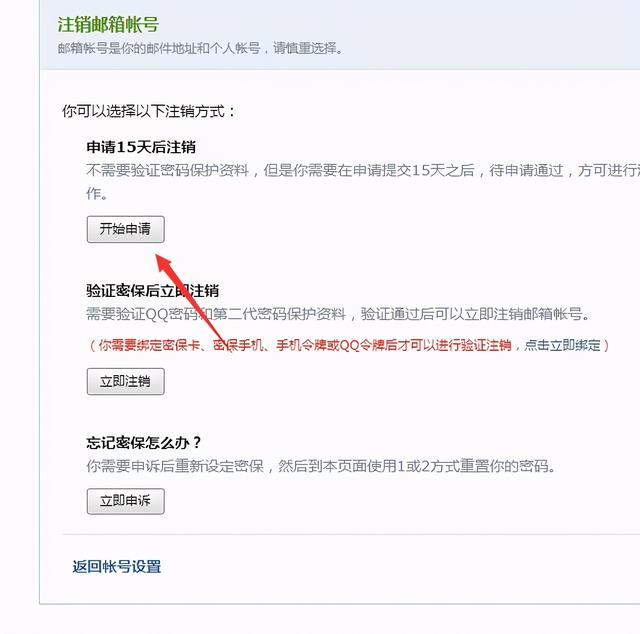Click the 开始申请 button
Image resolution: width=640 pixels, height=634 pixels.
[x=126, y=229]
